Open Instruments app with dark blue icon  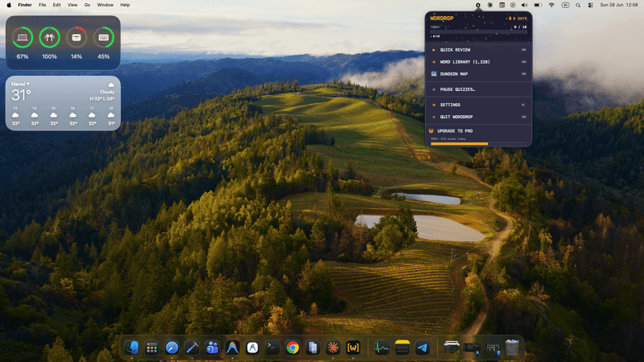point(233,348)
